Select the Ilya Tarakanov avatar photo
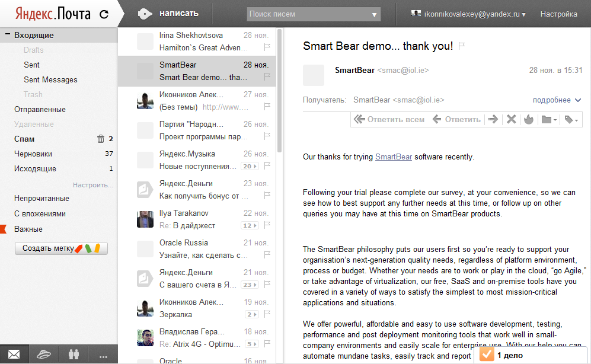This screenshot has height=364, width=591. click(145, 219)
